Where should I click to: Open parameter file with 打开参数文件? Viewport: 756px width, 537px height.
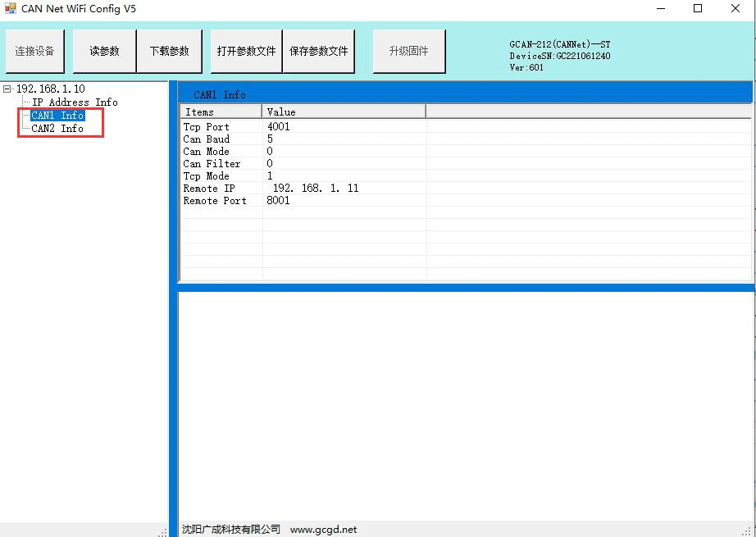246,51
